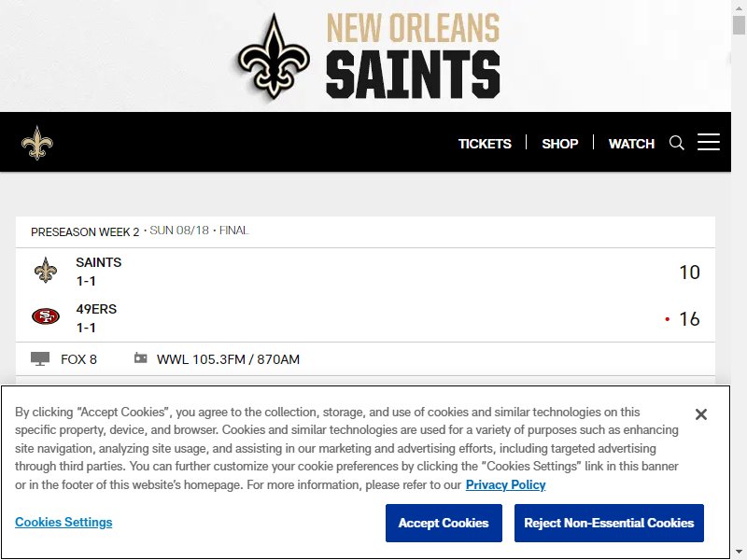Click the scrollbar up arrow
The image size is (747, 560).
739,7
